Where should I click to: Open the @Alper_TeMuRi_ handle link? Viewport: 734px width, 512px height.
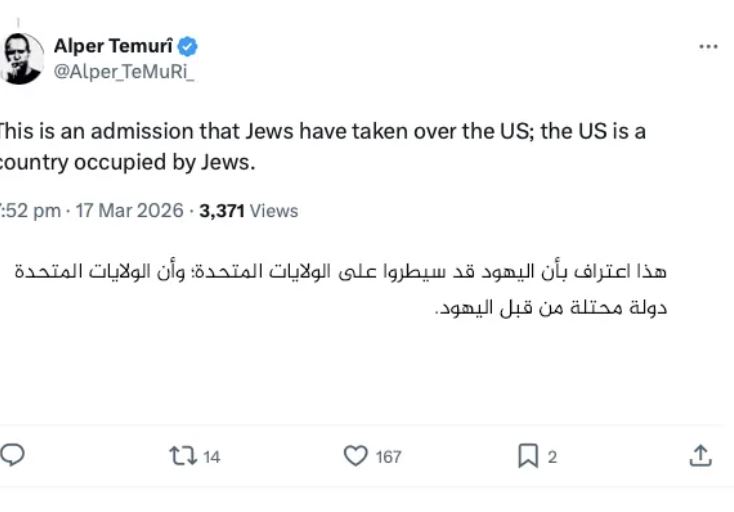123,71
